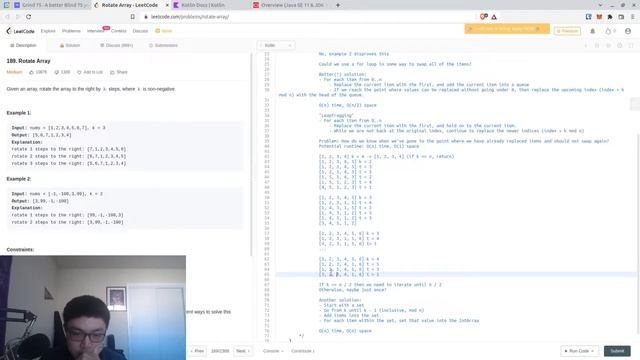Open the Store dropdown

[x=164, y=31]
